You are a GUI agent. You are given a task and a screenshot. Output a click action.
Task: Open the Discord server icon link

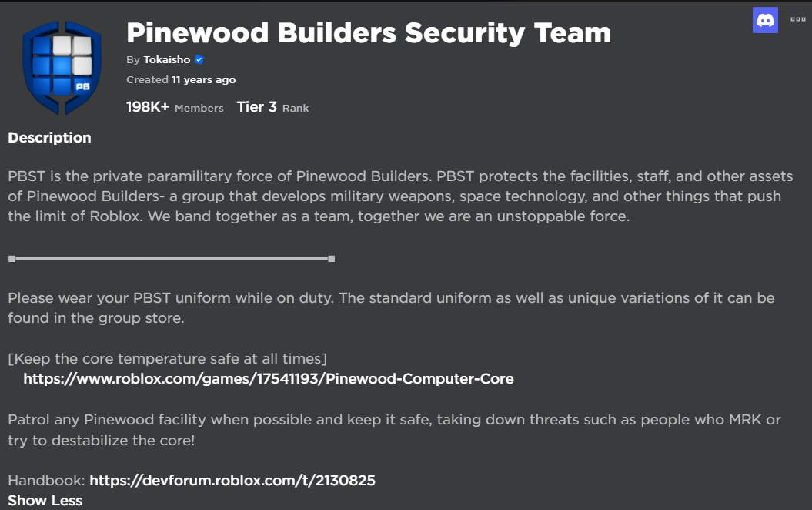[x=765, y=20]
